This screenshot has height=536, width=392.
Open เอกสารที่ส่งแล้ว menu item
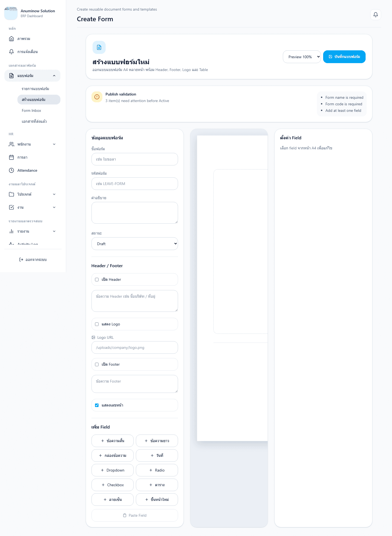tap(39, 121)
